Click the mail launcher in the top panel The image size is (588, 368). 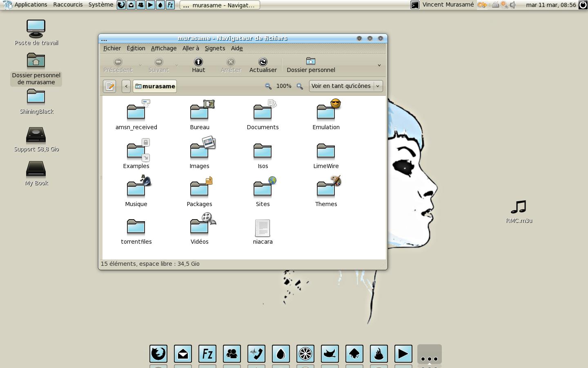pyautogui.click(x=131, y=5)
